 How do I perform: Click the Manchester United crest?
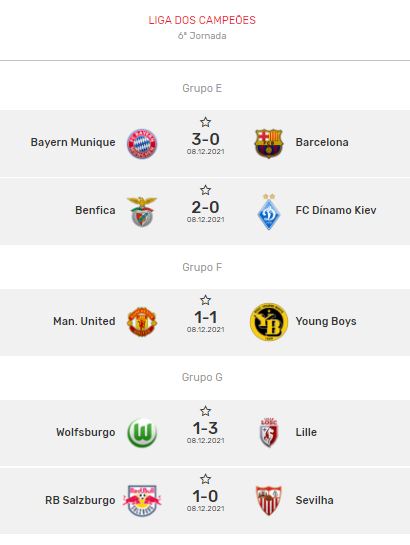coord(142,322)
